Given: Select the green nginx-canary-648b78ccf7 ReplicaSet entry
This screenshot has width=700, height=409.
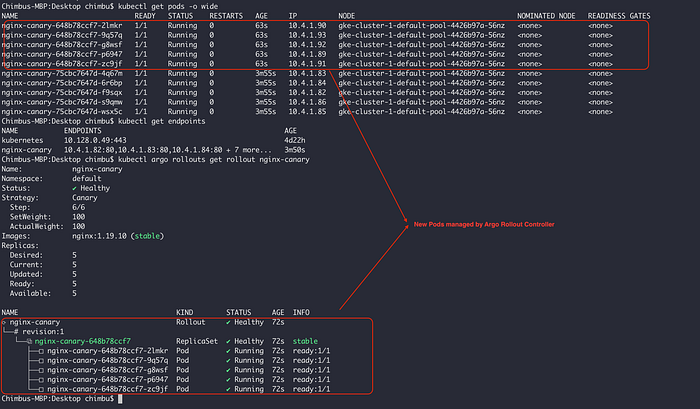Looking at the screenshot, I should pyautogui.click(x=83, y=341).
